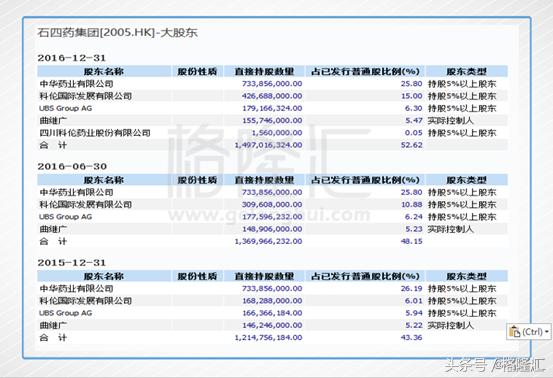Click 股份性质 header in 2016-12-31 table

[x=197, y=72]
